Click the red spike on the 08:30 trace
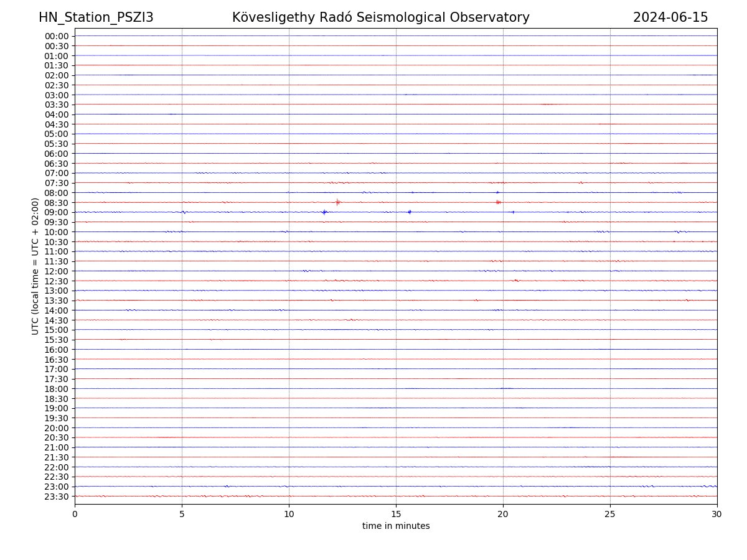 click(x=337, y=202)
